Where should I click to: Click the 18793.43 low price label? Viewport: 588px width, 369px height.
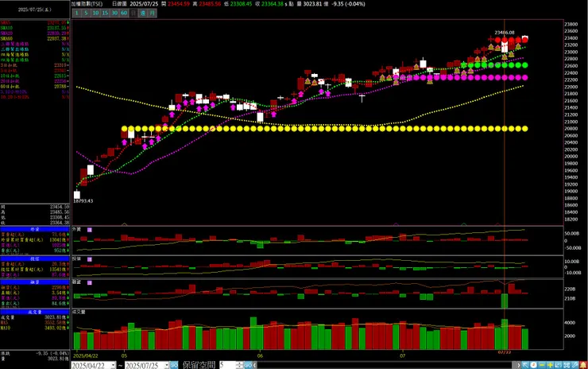coord(83,201)
